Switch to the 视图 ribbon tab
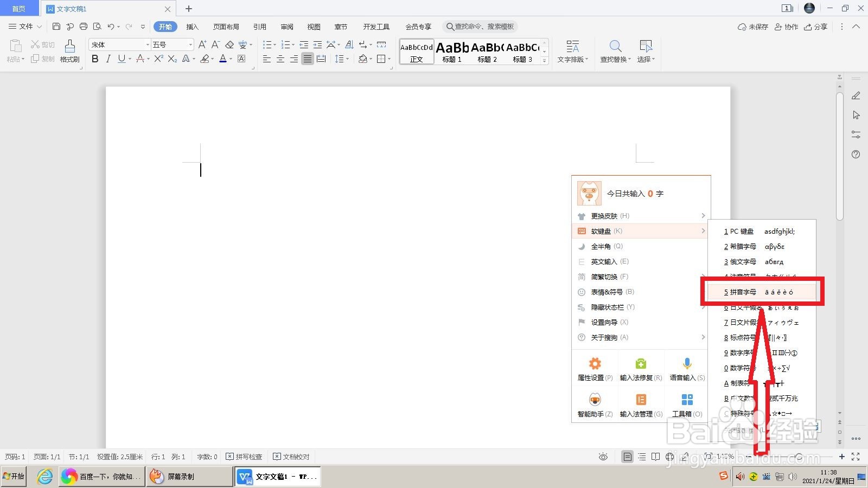The width and height of the screenshot is (868, 488). tap(314, 27)
